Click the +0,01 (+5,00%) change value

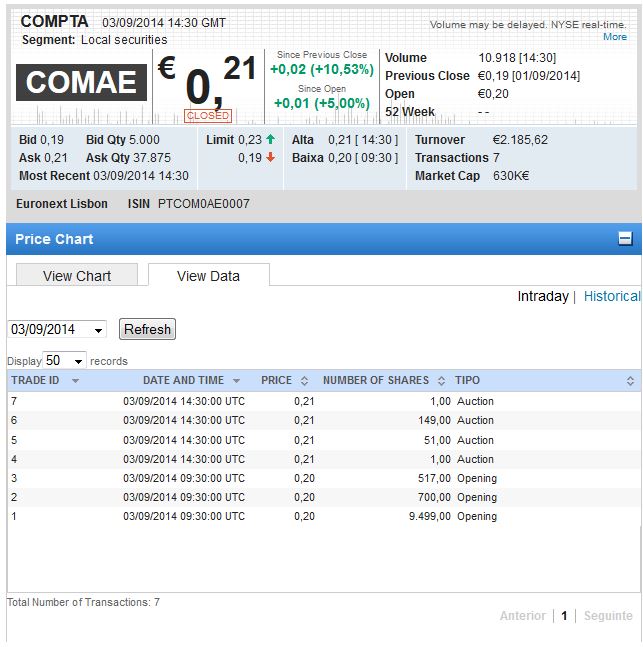point(322,103)
